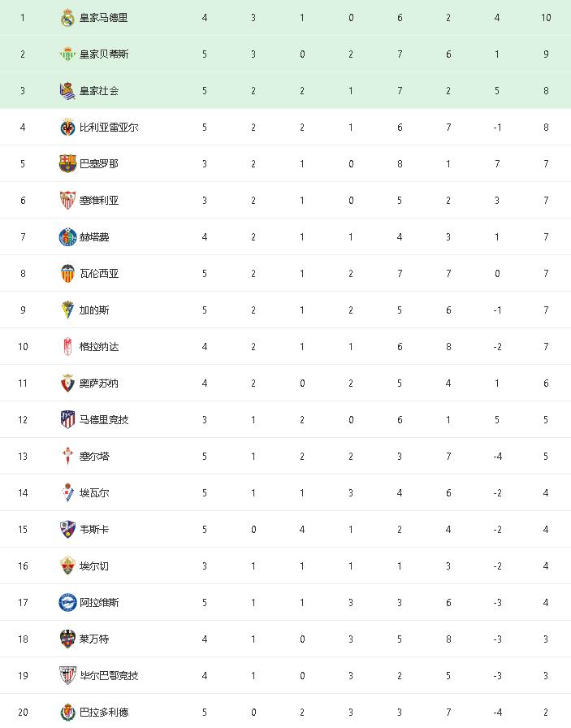The width and height of the screenshot is (571, 728).
Task: Click the Getafe blue round crest
Action: point(67,237)
